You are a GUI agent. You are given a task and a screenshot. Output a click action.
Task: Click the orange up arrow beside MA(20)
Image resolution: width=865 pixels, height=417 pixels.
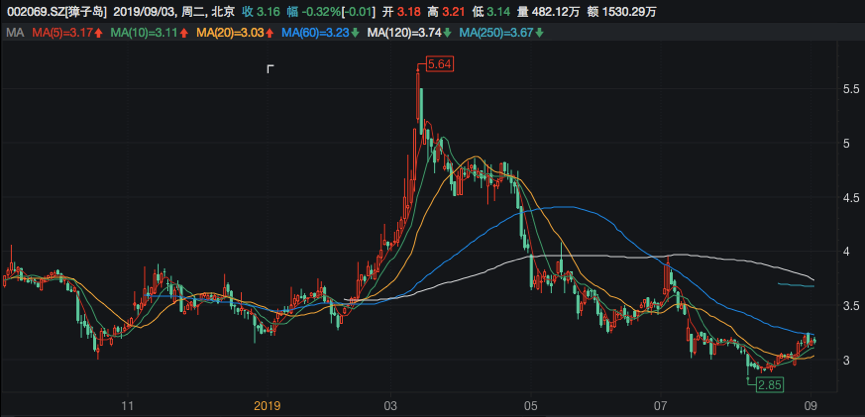pos(272,34)
